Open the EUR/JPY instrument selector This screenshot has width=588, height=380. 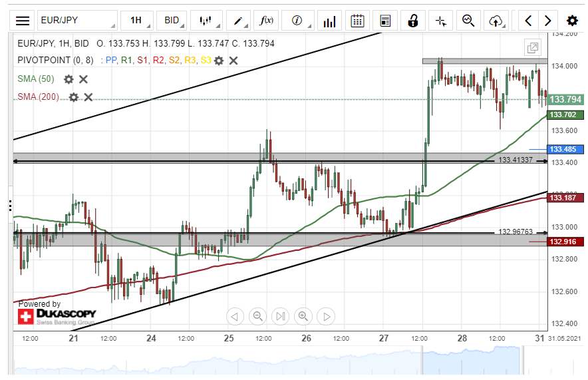pos(77,21)
